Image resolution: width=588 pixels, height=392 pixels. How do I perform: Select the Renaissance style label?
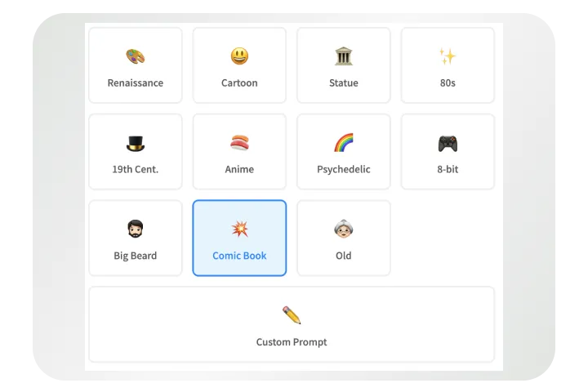tap(136, 83)
